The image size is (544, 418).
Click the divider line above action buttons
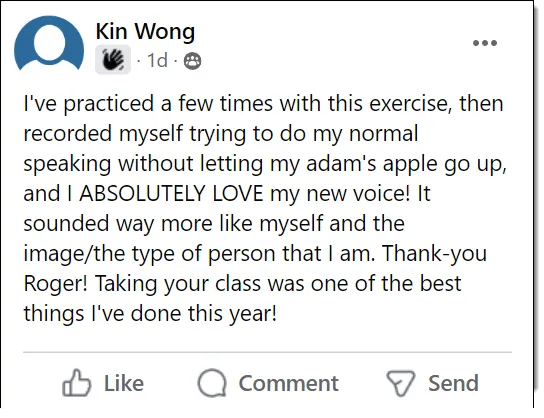coord(267,352)
